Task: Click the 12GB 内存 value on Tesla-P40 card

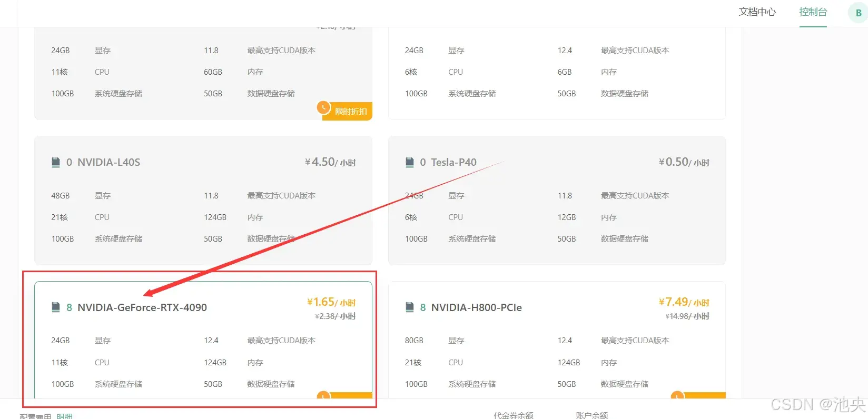Action: (567, 217)
